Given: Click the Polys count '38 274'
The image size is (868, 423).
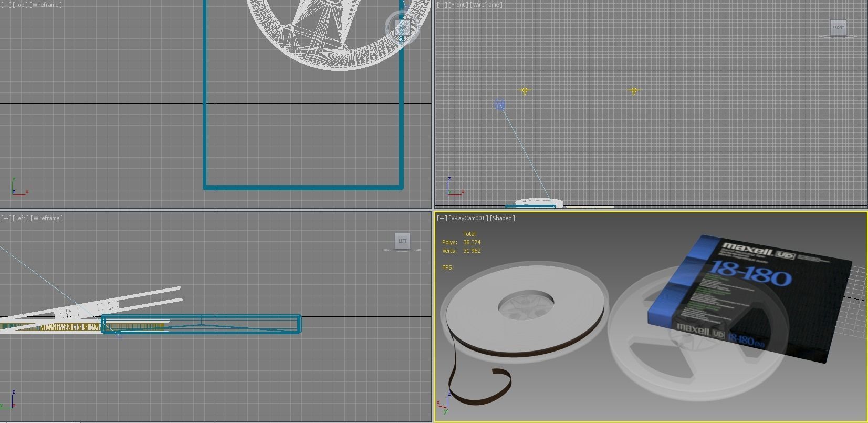Looking at the screenshot, I should click(472, 242).
